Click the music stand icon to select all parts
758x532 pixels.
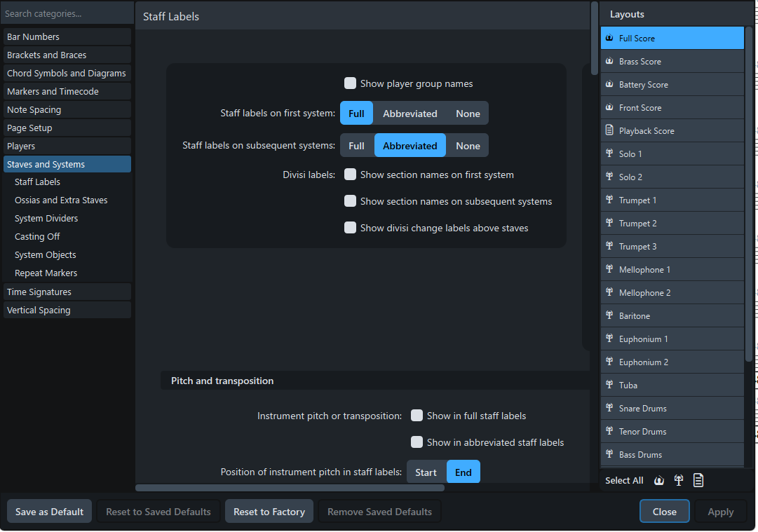coord(678,480)
